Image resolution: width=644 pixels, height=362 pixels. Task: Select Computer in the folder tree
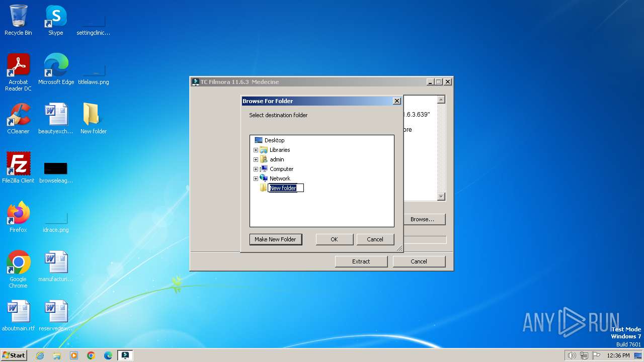(281, 169)
